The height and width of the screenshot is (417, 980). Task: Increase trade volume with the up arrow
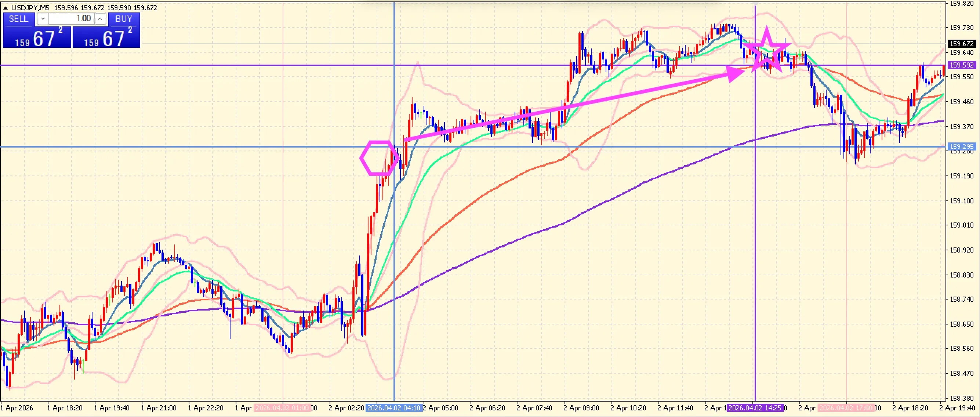tap(100, 19)
